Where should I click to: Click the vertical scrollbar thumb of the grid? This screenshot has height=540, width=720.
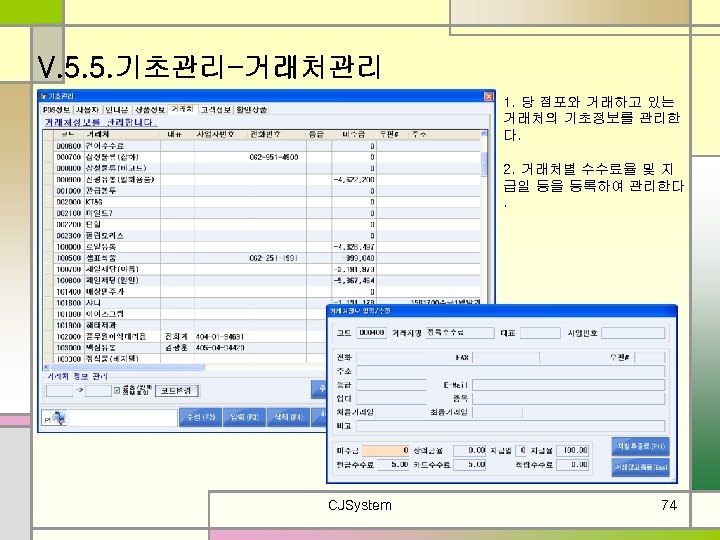click(x=484, y=163)
